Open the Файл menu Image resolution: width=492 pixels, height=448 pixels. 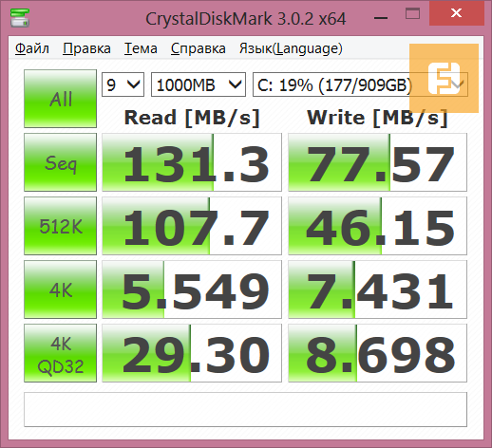(x=32, y=48)
